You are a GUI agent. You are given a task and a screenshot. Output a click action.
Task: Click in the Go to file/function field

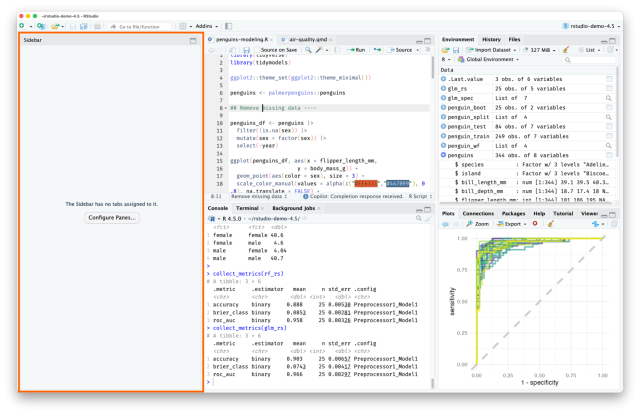pos(140,27)
